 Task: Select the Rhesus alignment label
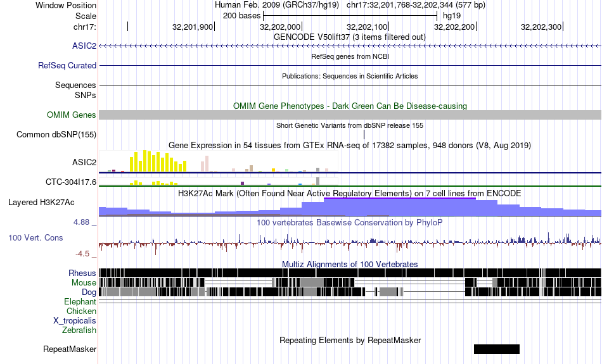click(x=82, y=273)
